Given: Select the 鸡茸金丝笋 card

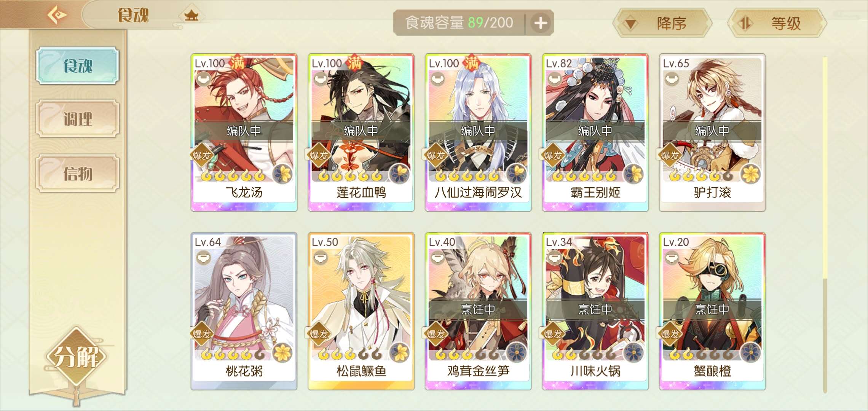Looking at the screenshot, I should [x=478, y=311].
